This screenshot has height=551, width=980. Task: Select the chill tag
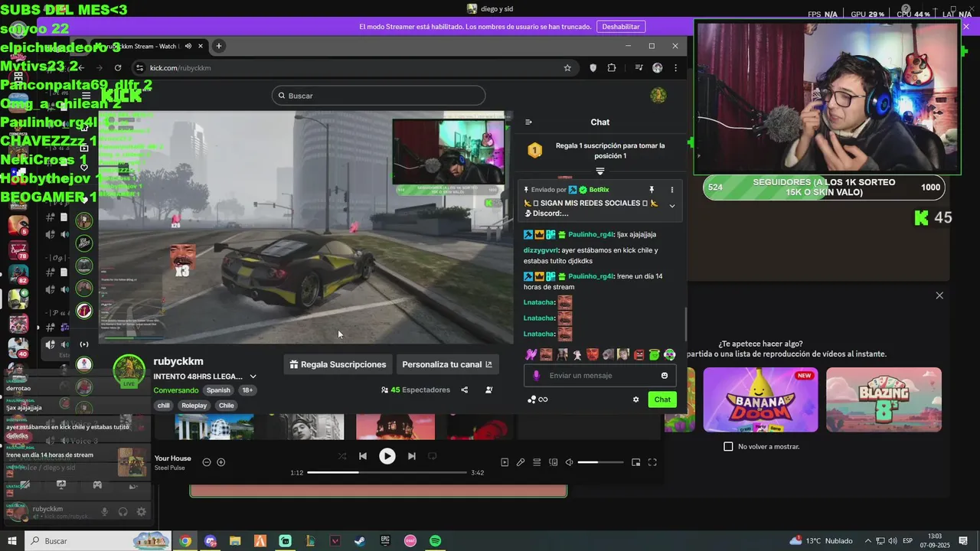point(164,406)
